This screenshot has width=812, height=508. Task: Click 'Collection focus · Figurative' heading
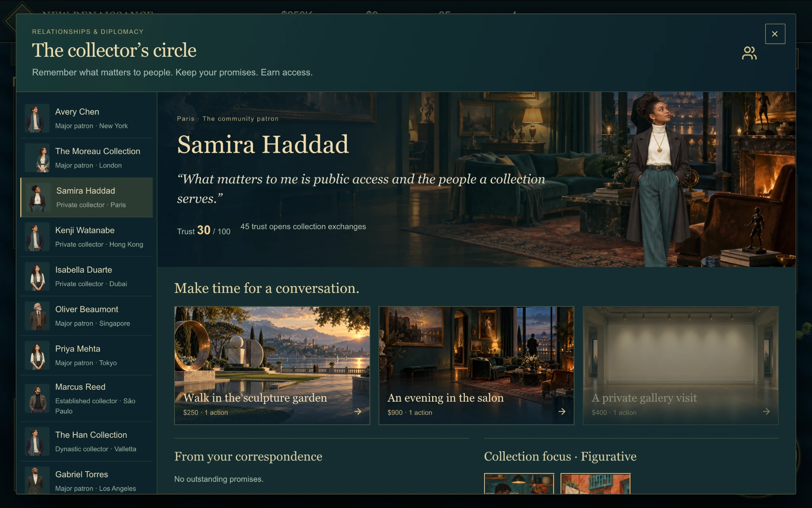(560, 456)
